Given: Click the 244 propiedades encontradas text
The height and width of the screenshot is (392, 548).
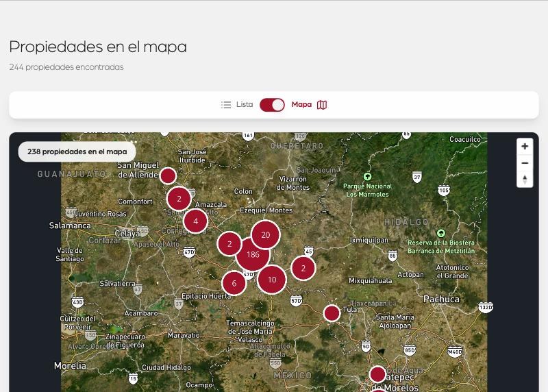Looking at the screenshot, I should click(66, 66).
